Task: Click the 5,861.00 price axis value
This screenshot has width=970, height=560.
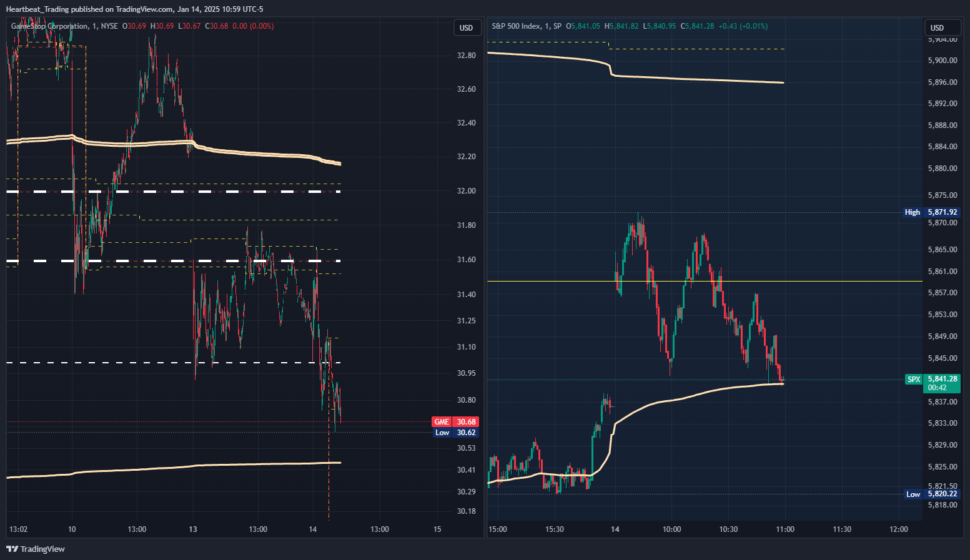Action: point(943,272)
